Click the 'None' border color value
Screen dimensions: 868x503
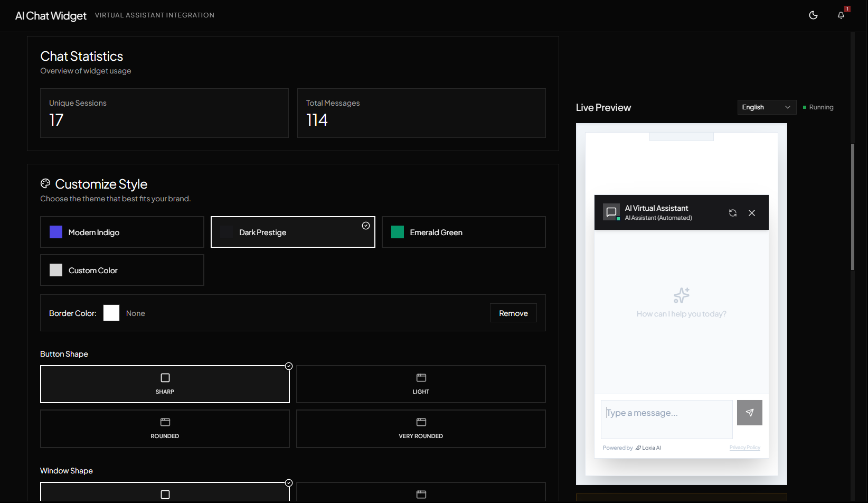click(x=135, y=313)
